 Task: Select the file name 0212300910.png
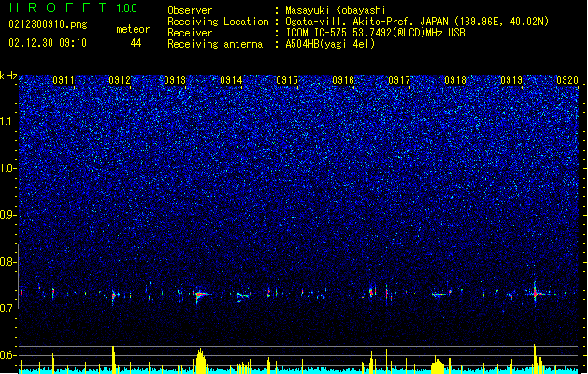[48, 24]
